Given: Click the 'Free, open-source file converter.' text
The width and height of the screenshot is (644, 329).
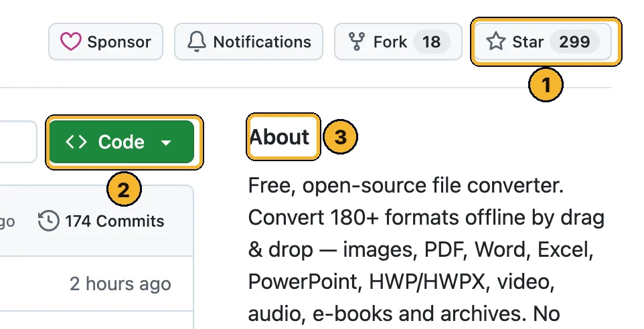Looking at the screenshot, I should click(x=406, y=186).
